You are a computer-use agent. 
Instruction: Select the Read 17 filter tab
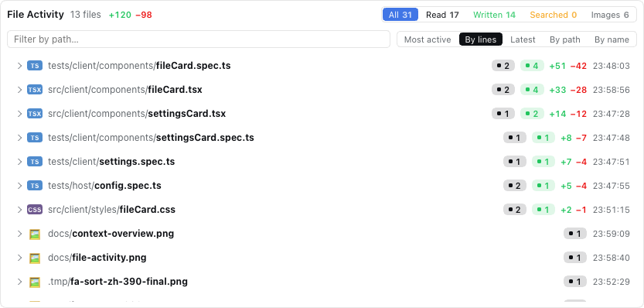[x=442, y=15]
